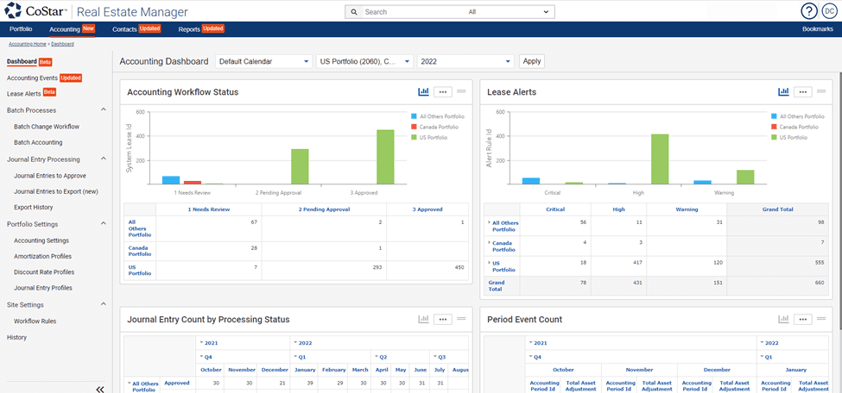Screen dimensions: 842x393
Task: Open the Default Calendar dropdown
Action: click(264, 61)
